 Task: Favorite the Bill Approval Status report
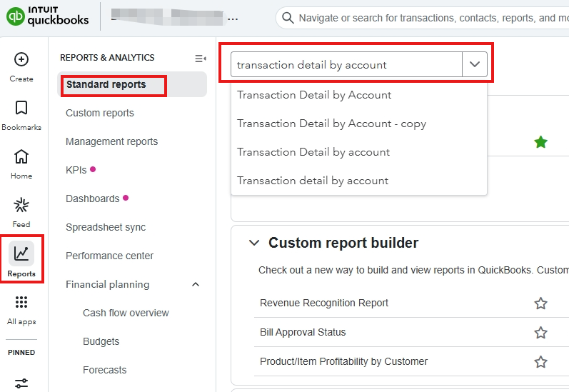pyautogui.click(x=540, y=333)
